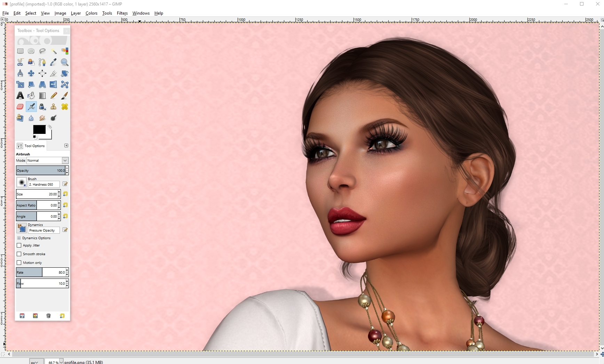Viewport: 604px width, 364px height.
Task: Select the Measure compass tool
Action: point(20,73)
